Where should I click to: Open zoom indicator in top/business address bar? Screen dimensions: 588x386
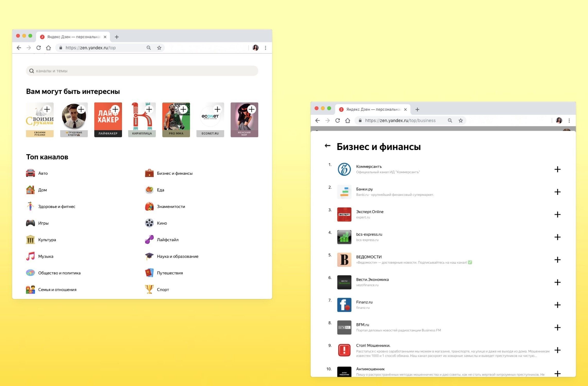click(x=450, y=120)
